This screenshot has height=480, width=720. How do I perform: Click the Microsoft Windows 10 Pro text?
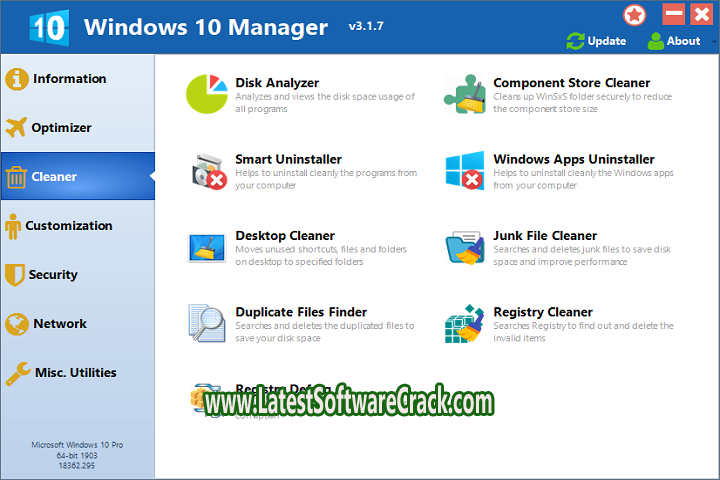pos(77,445)
